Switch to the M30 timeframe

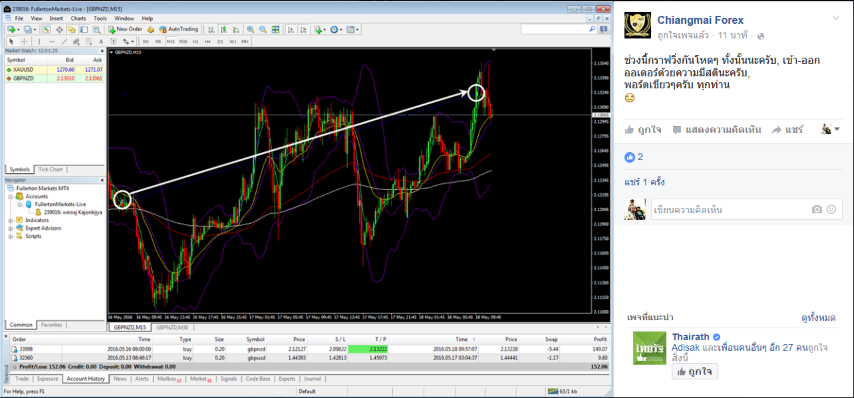click(183, 41)
